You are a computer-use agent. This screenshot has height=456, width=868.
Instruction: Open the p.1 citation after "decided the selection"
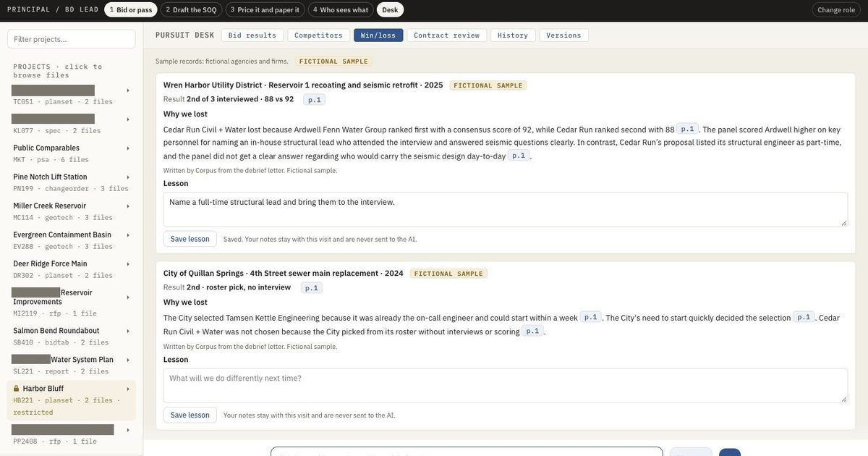click(x=804, y=317)
